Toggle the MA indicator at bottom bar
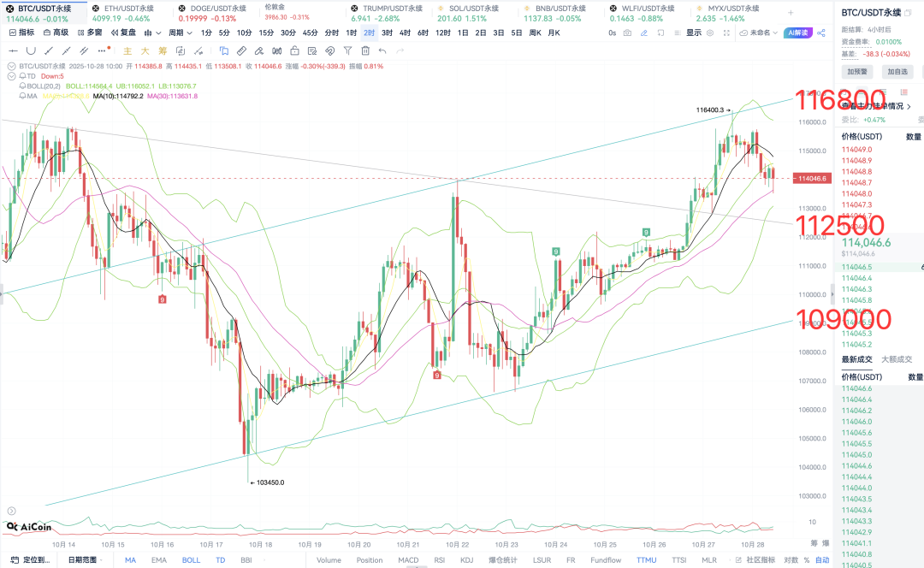The image size is (924, 568). click(130, 560)
